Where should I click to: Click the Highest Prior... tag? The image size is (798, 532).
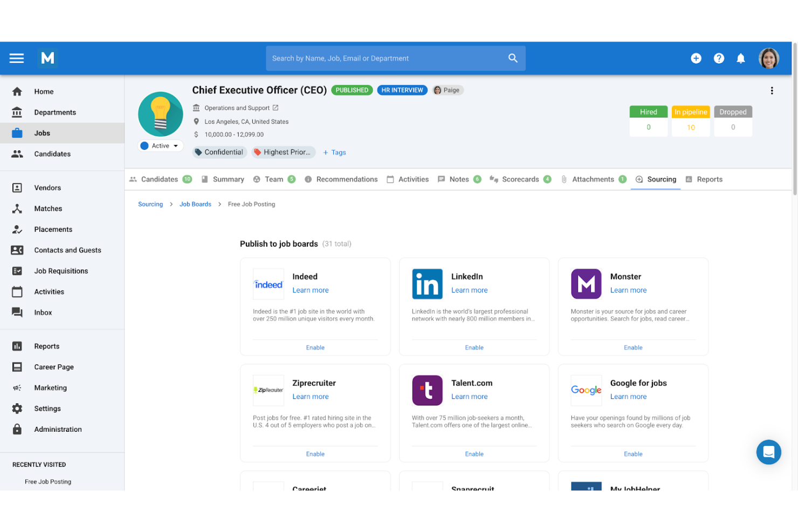(x=284, y=152)
